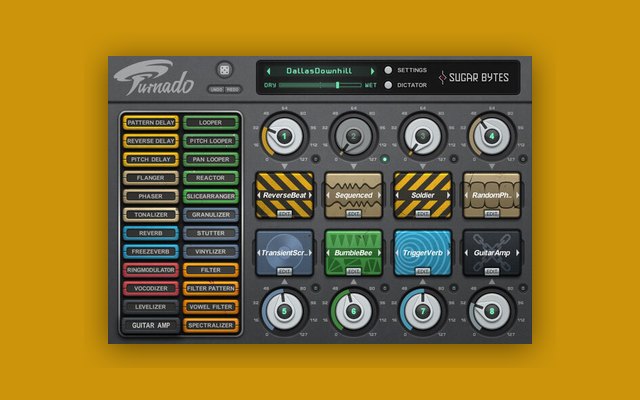This screenshot has height=400, width=640.
Task: Click Edit on Sequenced pad
Action: coord(353,213)
